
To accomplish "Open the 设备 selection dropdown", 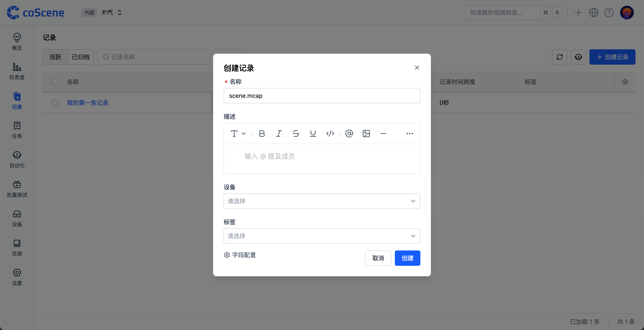I will point(322,201).
